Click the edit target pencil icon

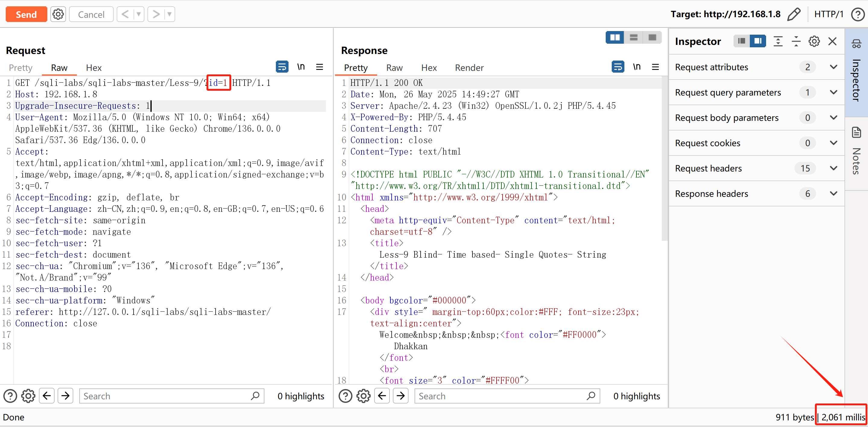point(794,14)
